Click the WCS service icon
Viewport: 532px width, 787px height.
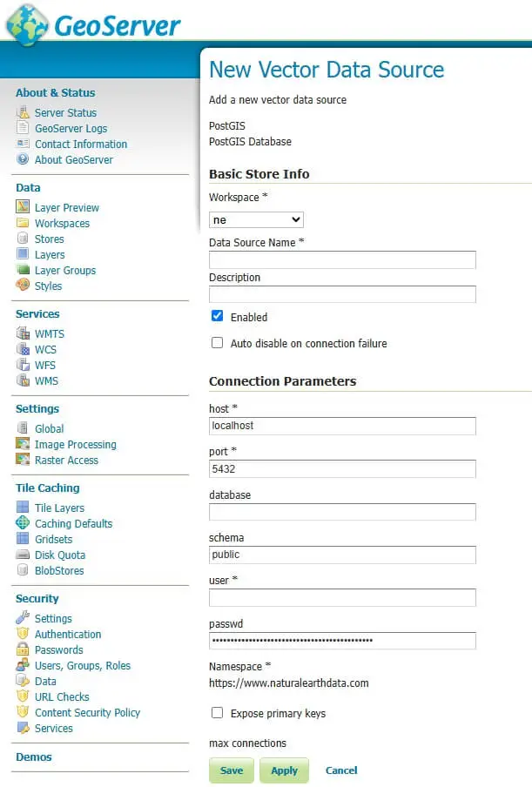(23, 348)
